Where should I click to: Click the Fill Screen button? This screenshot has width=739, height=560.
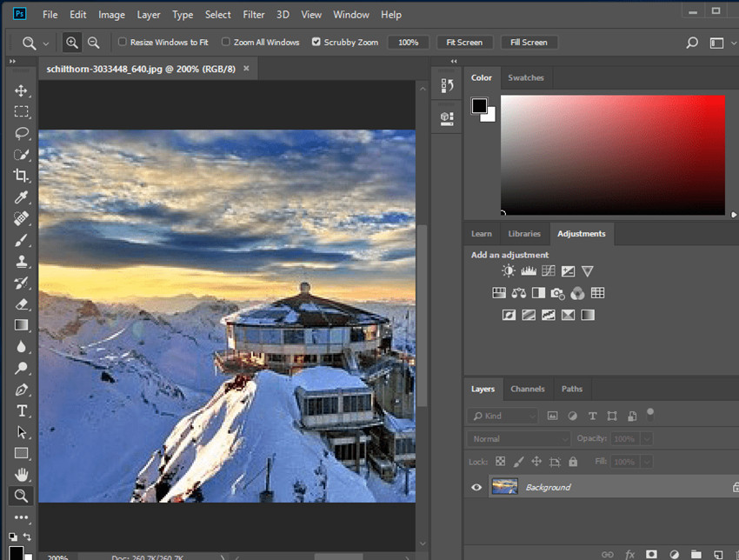pos(529,43)
